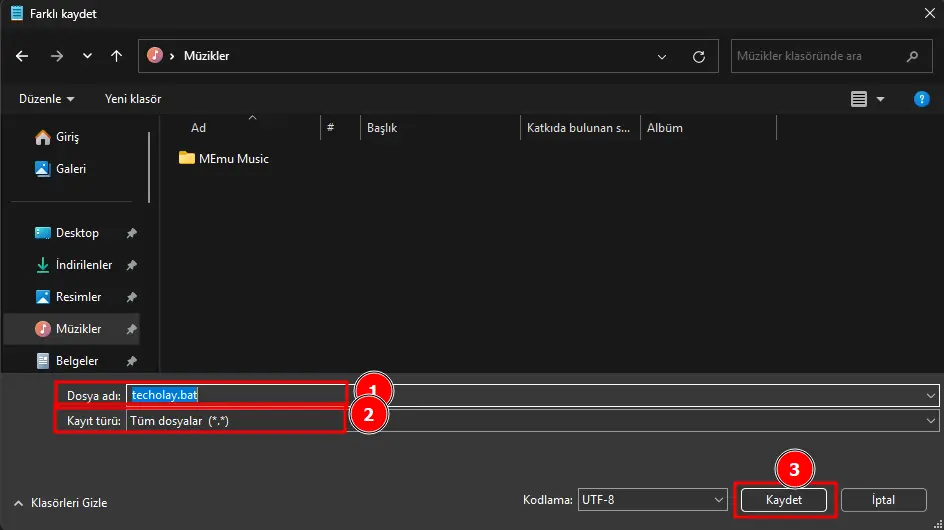Screen dimensions: 944x530
Task: Click the search magnifier icon
Action: pos(912,56)
